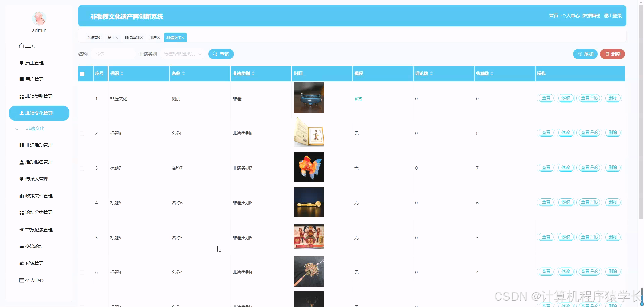This screenshot has height=307, width=644.
Task: Check the row 1 非遗文化 checkbox
Action: tap(82, 99)
